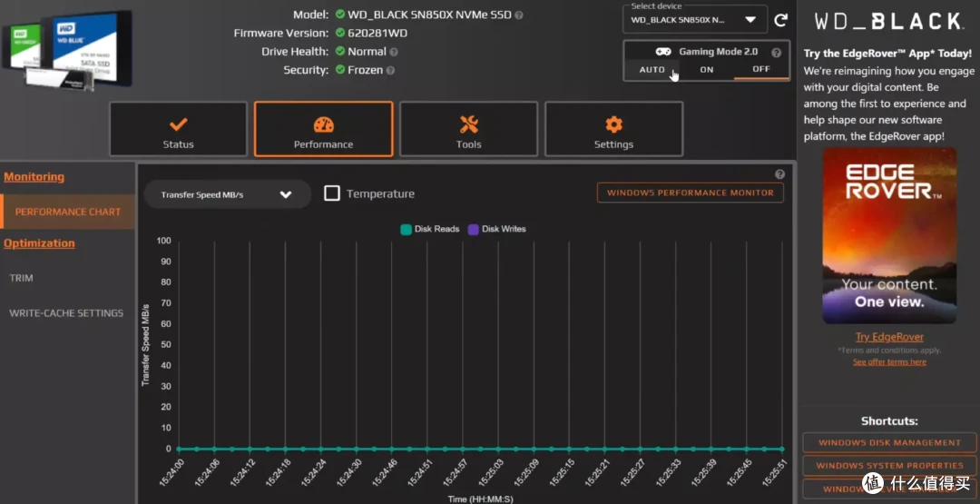Click the refresh devices icon
980x504 pixels.
point(780,20)
